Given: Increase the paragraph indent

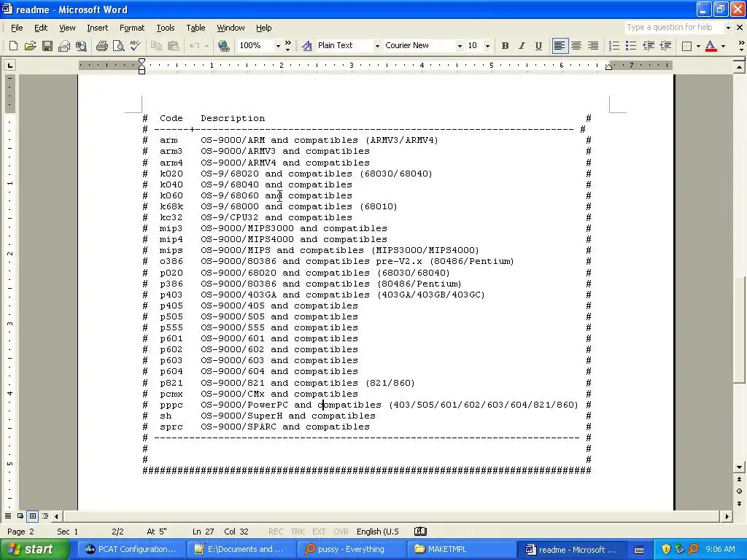Looking at the screenshot, I should tap(665, 46).
